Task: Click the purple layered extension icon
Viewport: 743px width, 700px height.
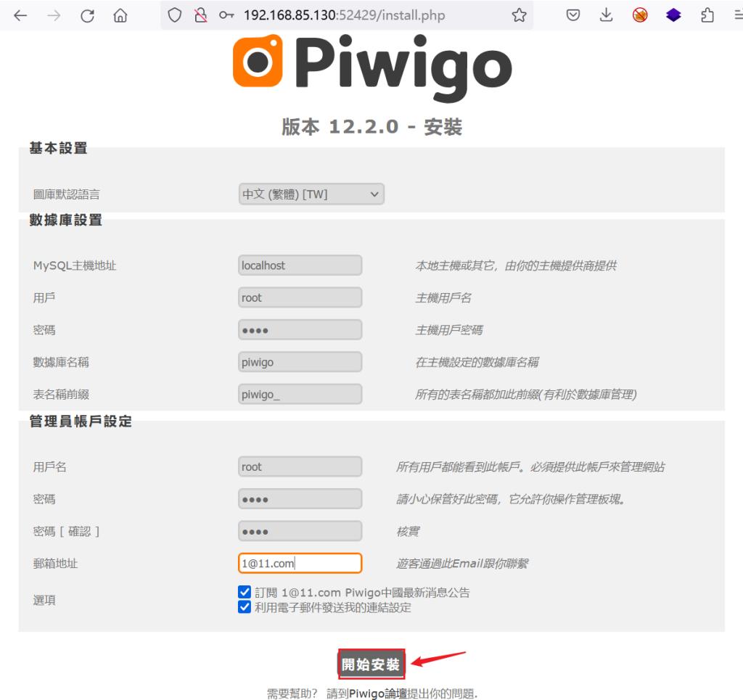Action: tap(673, 15)
